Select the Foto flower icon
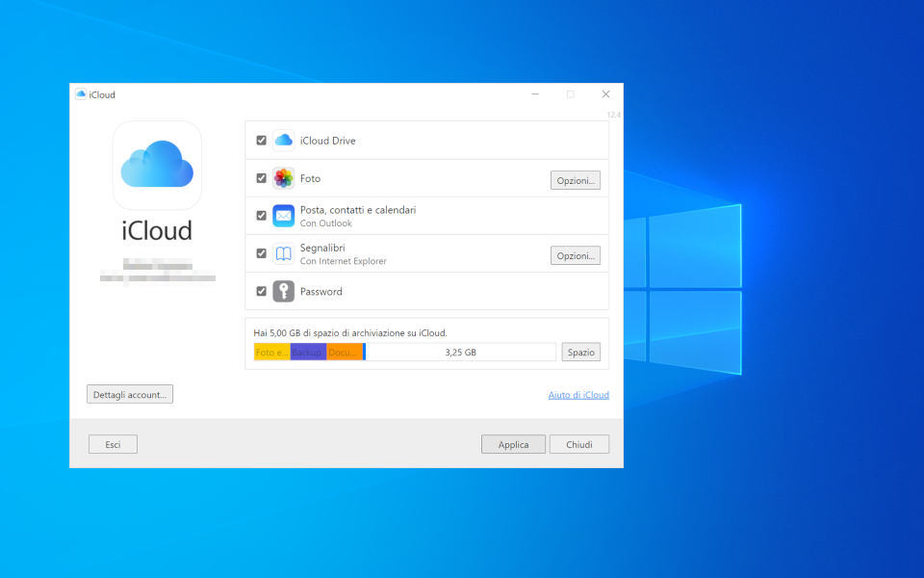 [x=283, y=178]
